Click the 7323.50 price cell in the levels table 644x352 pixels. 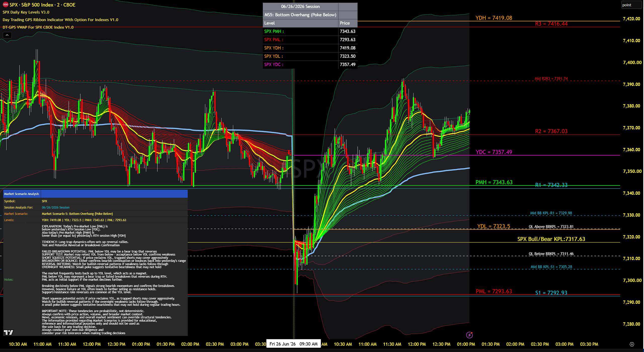(348, 56)
